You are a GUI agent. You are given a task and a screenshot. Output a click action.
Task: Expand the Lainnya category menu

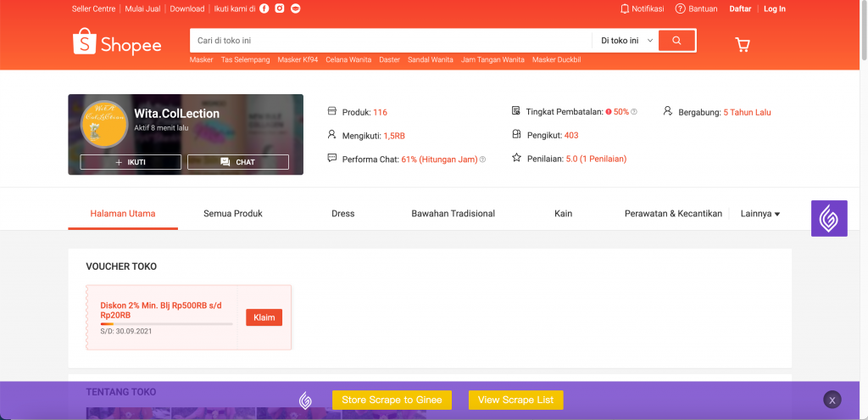pyautogui.click(x=760, y=213)
